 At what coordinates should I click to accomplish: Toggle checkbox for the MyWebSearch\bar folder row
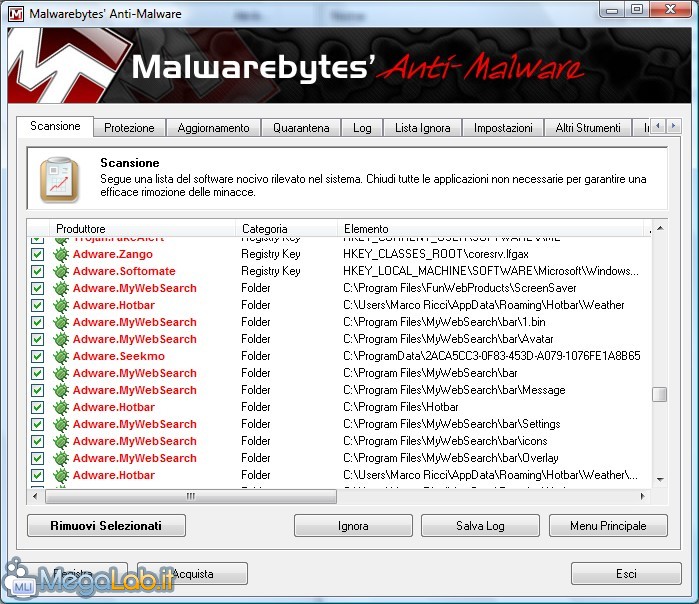pyautogui.click(x=37, y=373)
